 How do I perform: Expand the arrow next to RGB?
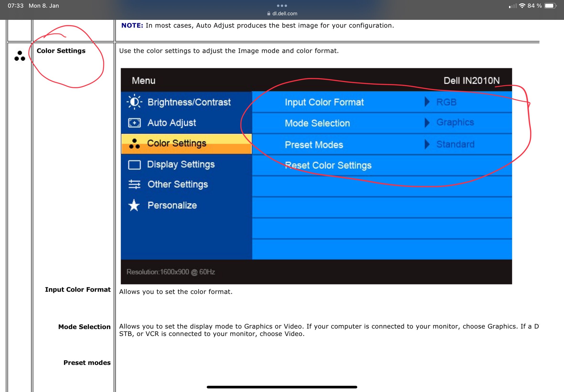tap(427, 102)
